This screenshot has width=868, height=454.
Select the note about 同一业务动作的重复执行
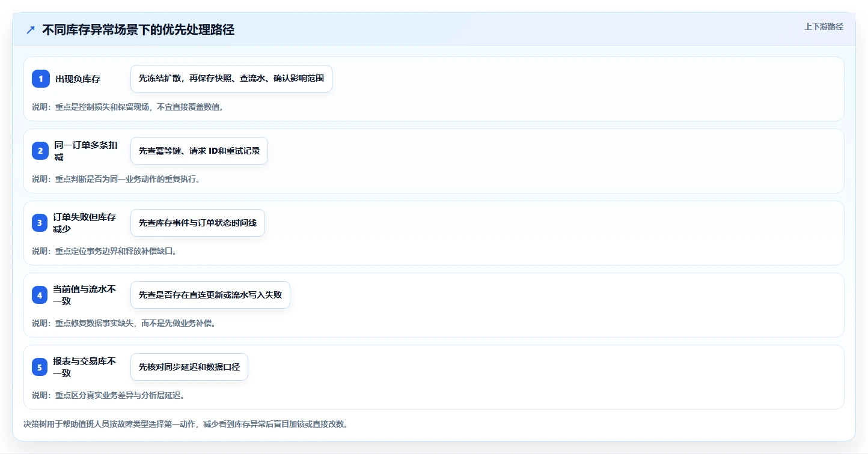click(115, 179)
